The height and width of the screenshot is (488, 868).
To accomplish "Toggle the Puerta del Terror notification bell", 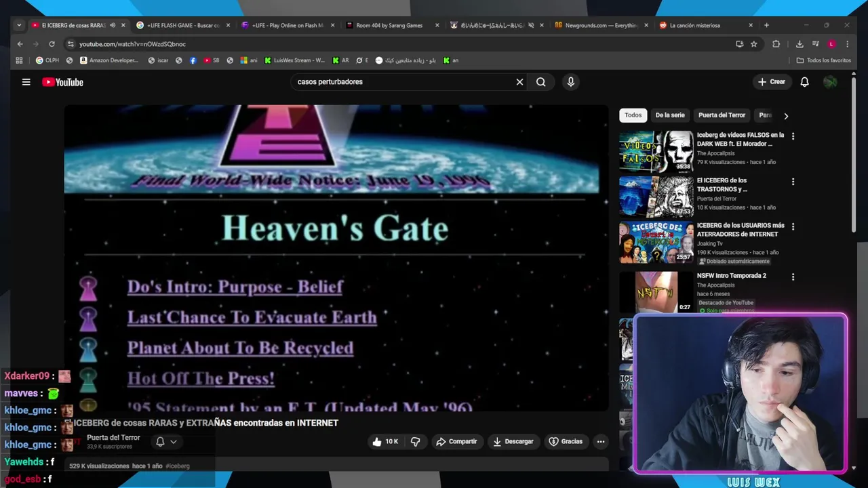I will (160, 442).
